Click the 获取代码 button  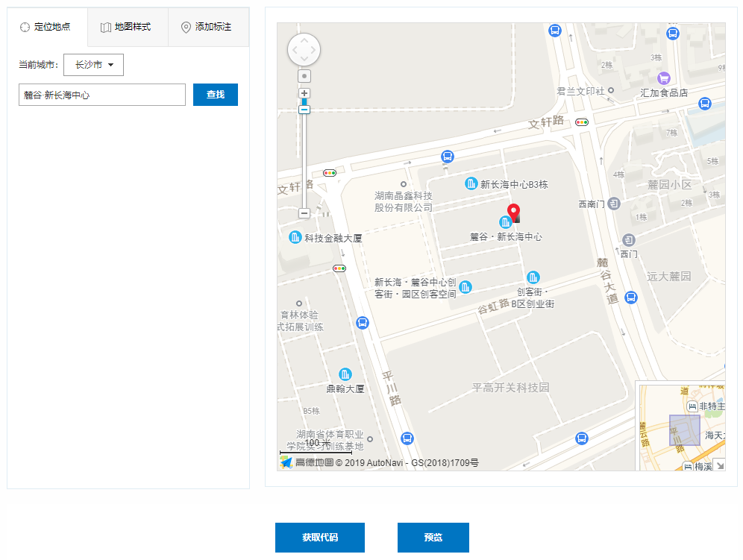coord(320,538)
